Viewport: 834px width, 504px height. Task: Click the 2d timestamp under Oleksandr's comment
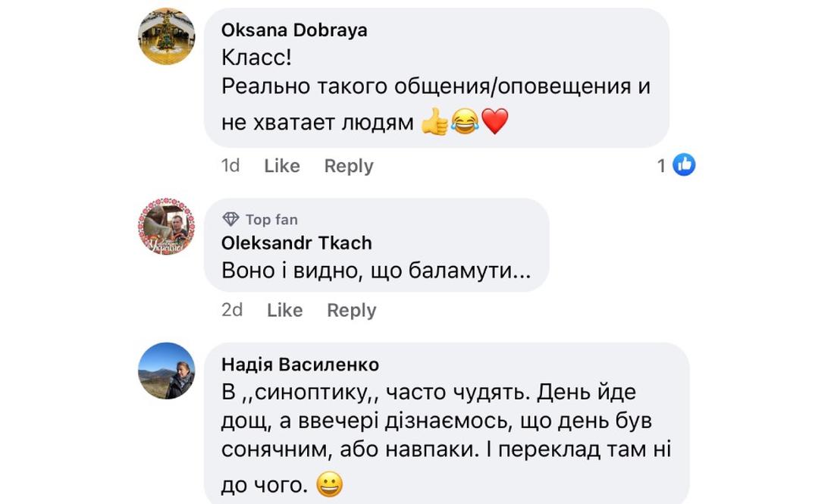231,309
